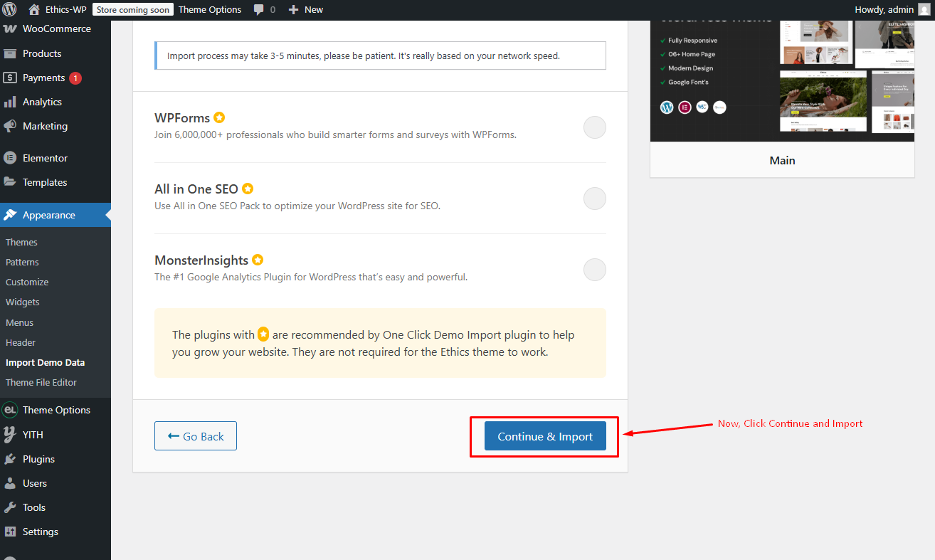Enable the WPForms plugin toggle
The height and width of the screenshot is (560, 935).
pyautogui.click(x=595, y=128)
